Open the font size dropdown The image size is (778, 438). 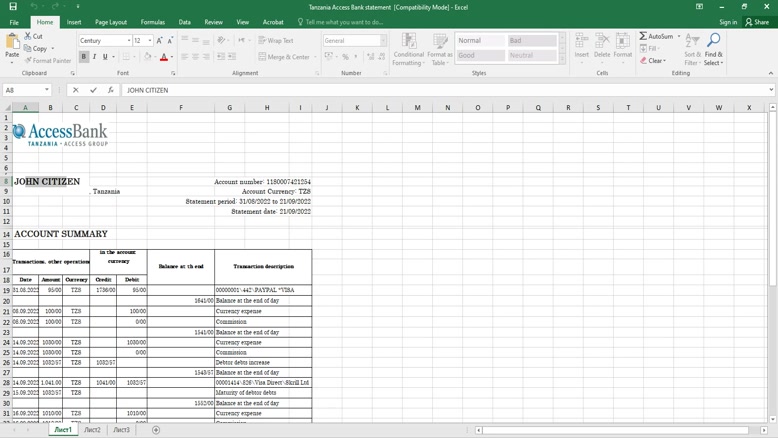(x=150, y=41)
